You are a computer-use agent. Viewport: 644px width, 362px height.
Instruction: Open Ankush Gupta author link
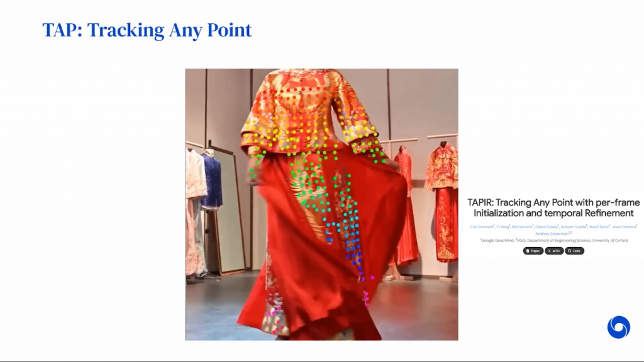(574, 227)
